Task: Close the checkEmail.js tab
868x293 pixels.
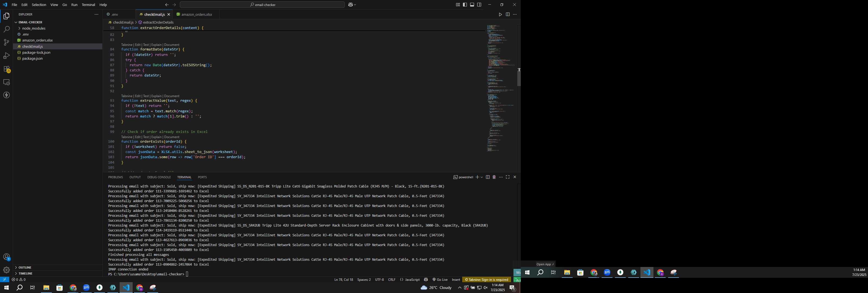Action: pyautogui.click(x=168, y=14)
